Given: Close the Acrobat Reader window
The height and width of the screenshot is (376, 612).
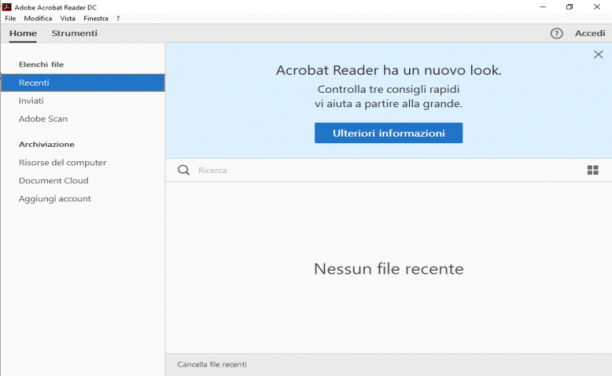Looking at the screenshot, I should tap(597, 7).
